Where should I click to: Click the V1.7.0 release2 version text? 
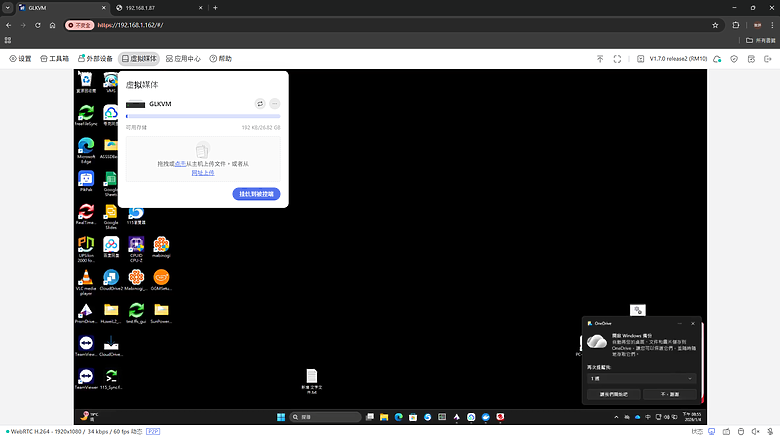tap(678, 59)
